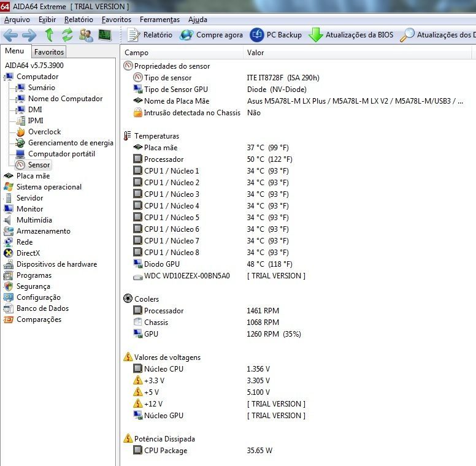The height and width of the screenshot is (466, 476).
Task: Click the Valor column header
Action: pyautogui.click(x=357, y=53)
